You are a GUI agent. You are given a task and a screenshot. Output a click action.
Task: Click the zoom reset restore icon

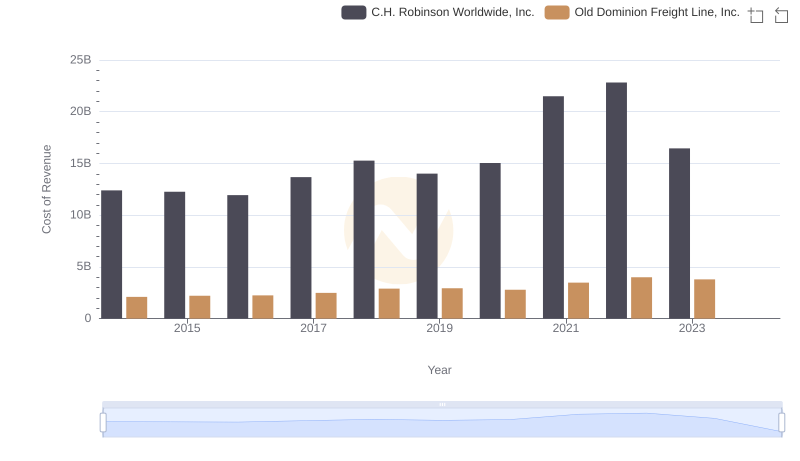pyautogui.click(x=781, y=15)
